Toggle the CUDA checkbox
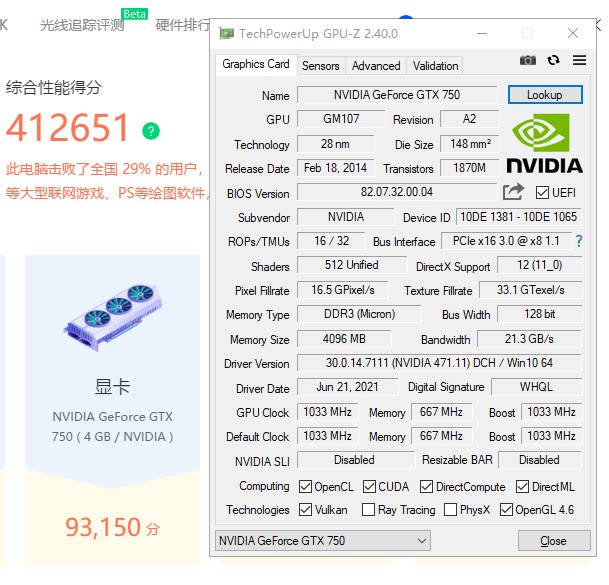The image size is (609, 585). [369, 486]
